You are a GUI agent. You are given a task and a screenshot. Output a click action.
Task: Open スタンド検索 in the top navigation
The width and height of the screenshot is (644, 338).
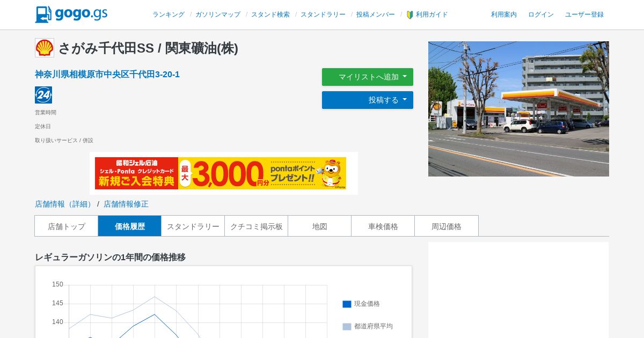(x=270, y=14)
